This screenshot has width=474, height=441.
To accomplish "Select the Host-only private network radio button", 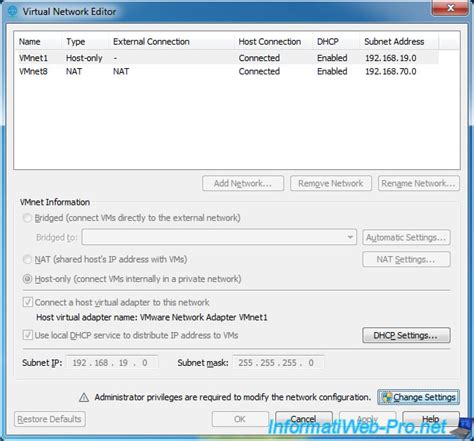I will pos(27,279).
